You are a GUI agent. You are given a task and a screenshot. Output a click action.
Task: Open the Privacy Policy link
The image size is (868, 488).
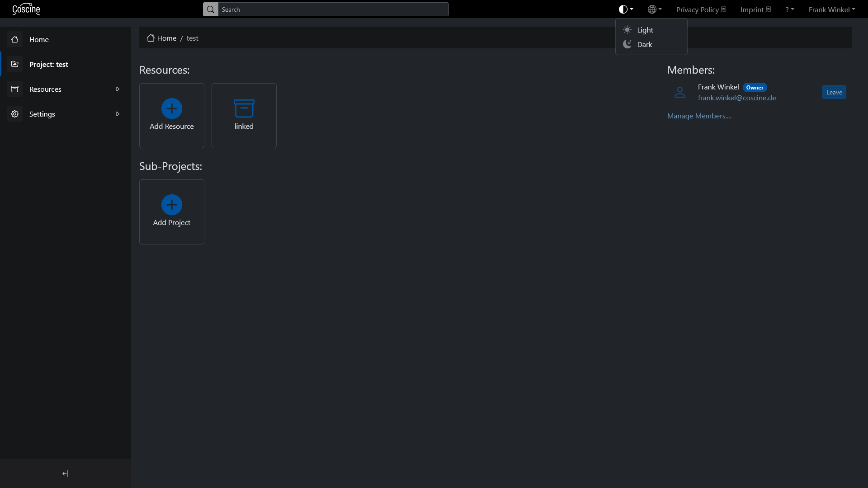(x=701, y=9)
